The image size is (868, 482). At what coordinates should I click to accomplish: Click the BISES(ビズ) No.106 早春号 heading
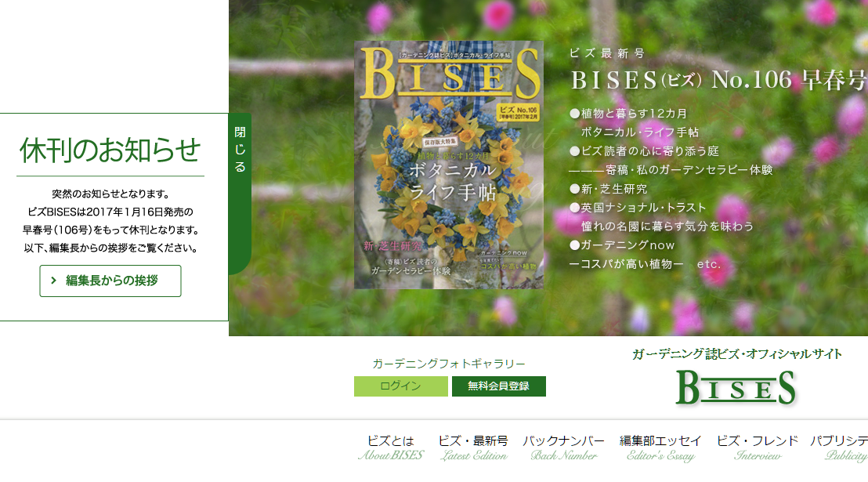718,80
